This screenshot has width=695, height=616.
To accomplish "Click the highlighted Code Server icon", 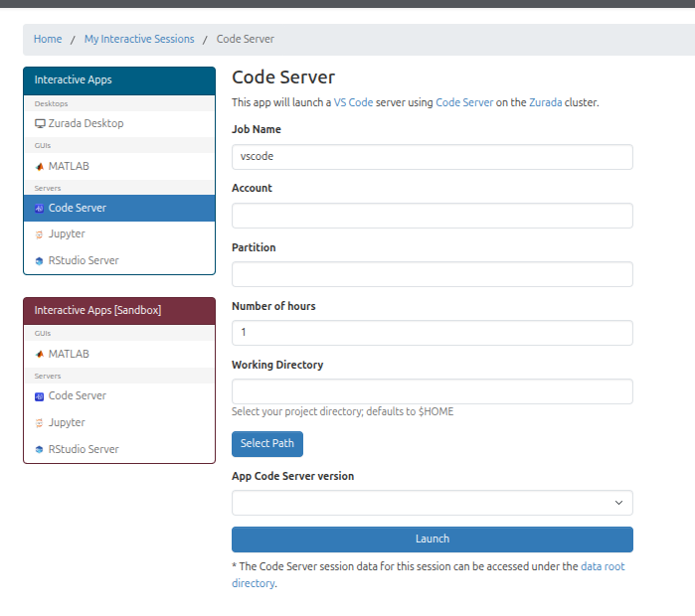I will 40,208.
